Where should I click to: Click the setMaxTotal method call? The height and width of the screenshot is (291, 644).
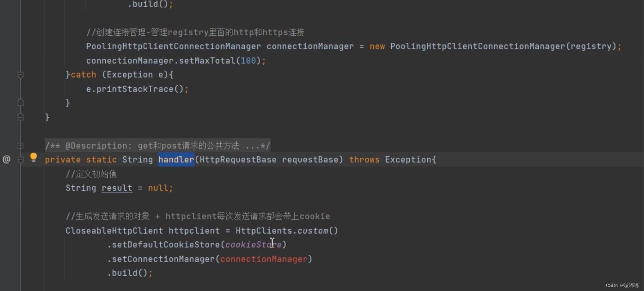[207, 61]
